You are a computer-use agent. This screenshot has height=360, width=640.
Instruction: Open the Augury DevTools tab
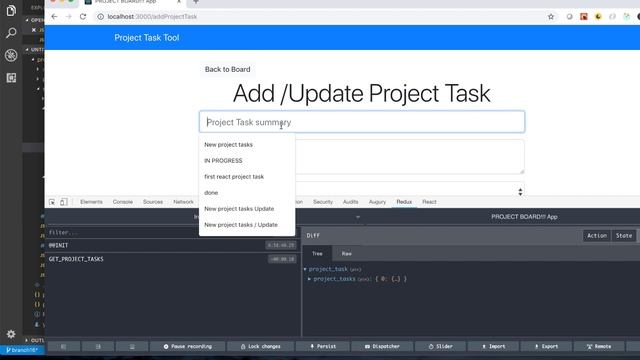click(x=377, y=202)
